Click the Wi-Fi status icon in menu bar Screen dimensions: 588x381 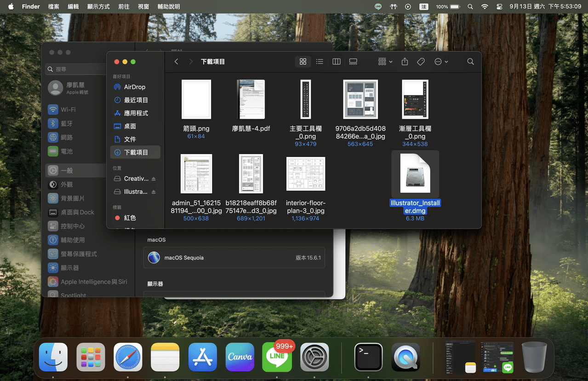coord(485,7)
